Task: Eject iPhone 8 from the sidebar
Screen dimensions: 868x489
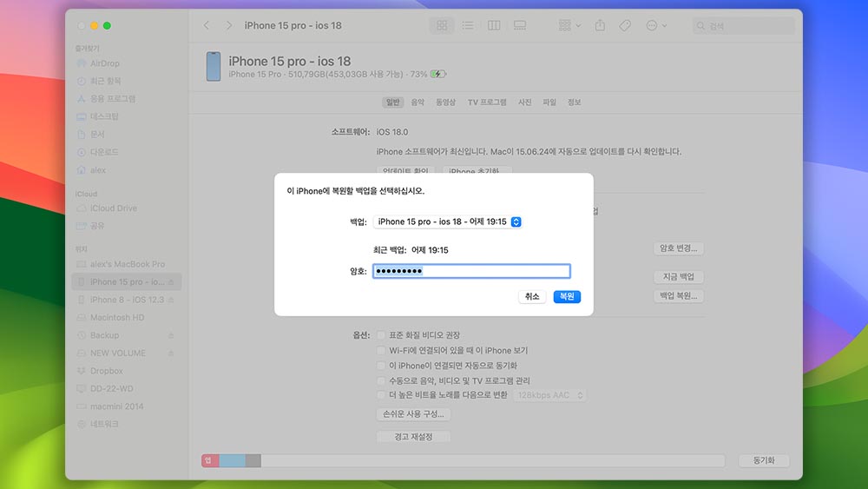Action: [171, 300]
